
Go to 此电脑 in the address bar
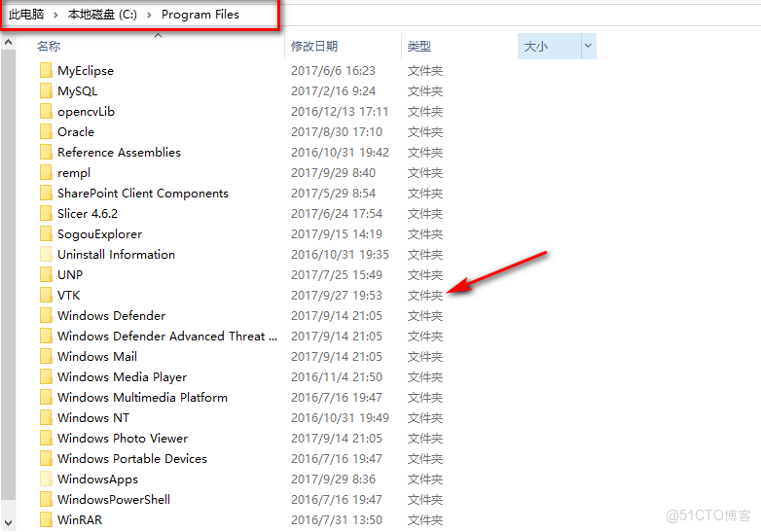(26, 15)
